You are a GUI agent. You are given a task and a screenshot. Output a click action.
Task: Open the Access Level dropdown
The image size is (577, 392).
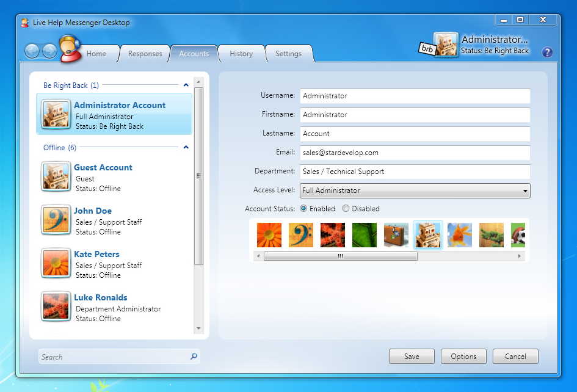(x=415, y=191)
